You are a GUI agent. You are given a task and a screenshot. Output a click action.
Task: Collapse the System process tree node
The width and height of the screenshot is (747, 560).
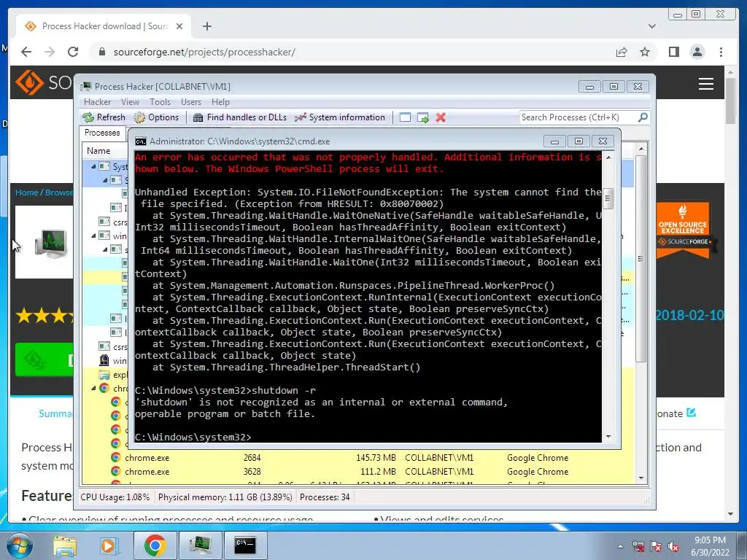click(x=93, y=167)
